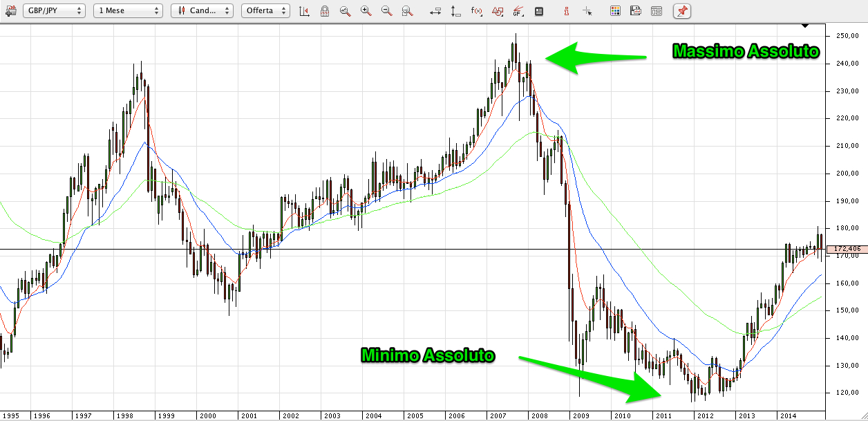Viewport: 868px width, 421px height.
Task: Open the f(x) indicators menu
Action: (477, 10)
